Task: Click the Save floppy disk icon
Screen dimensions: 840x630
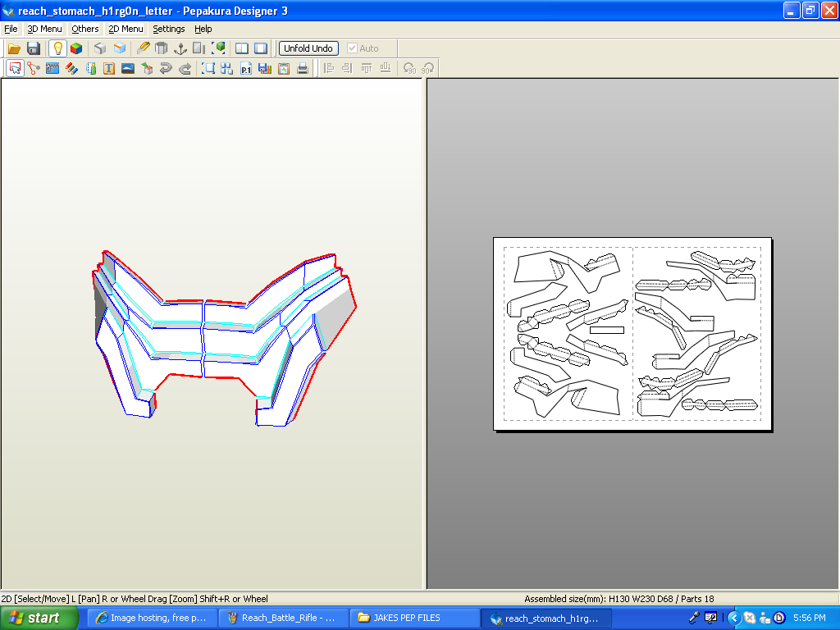Action: tap(34, 48)
